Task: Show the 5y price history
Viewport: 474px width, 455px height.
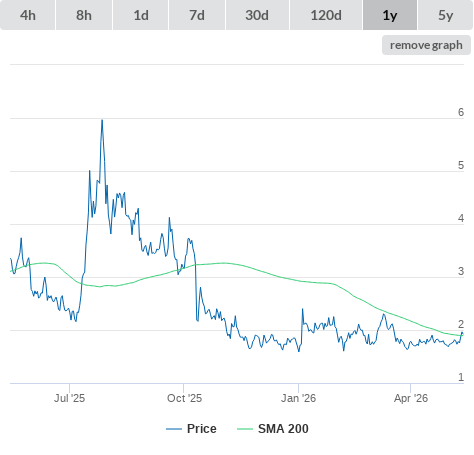Action: click(x=446, y=15)
